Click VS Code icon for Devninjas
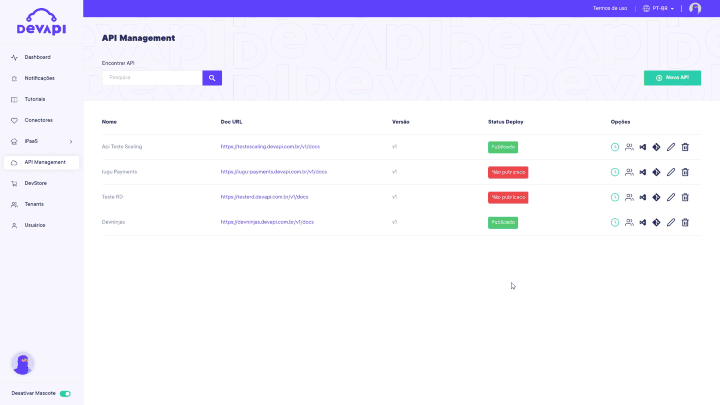Viewport: 720px width, 405px height. (643, 222)
